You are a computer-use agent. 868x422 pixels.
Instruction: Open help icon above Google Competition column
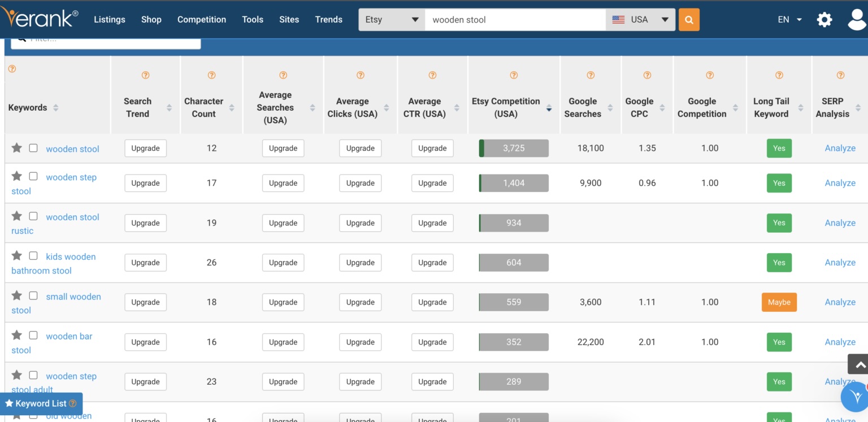tap(710, 75)
